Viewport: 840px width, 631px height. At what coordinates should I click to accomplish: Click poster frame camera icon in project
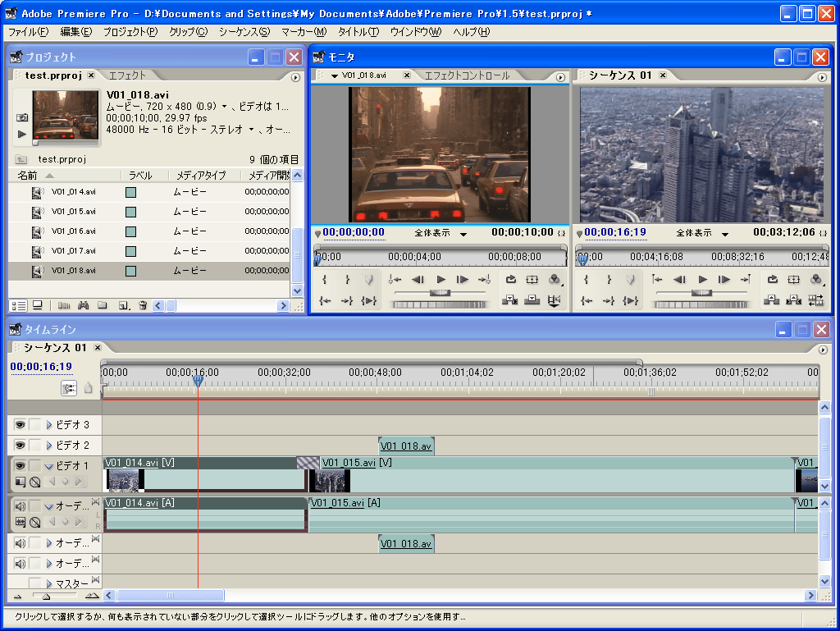(22, 117)
